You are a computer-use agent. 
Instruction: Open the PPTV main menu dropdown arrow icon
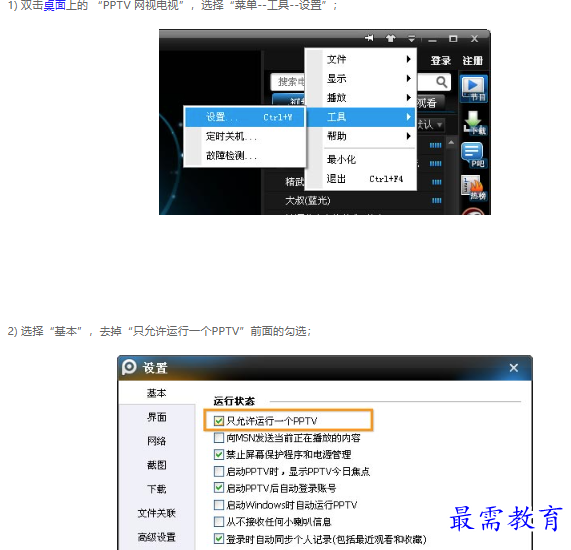tap(411, 38)
